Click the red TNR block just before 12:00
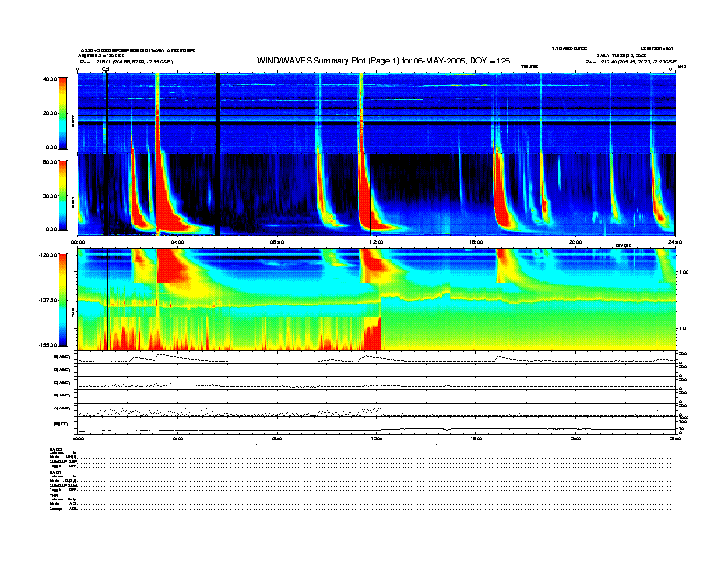Image resolution: width=728 pixels, height=563 pixels. pos(372,336)
